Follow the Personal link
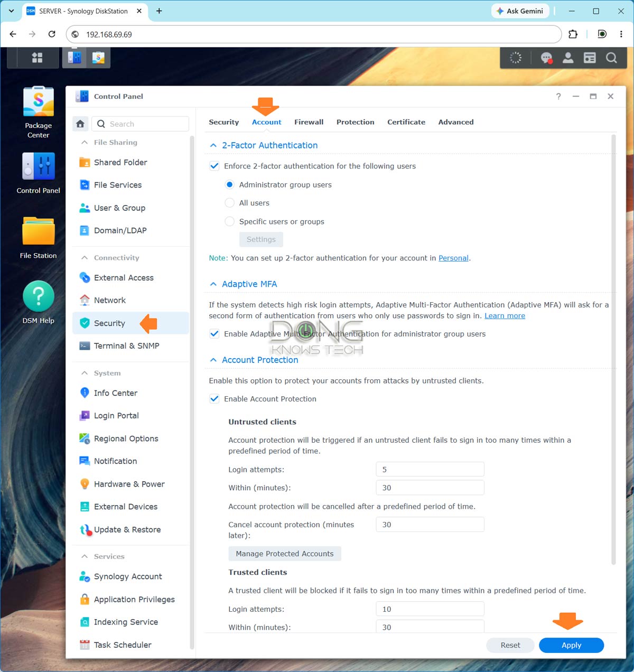Viewport: 634px width, 672px height. tap(453, 258)
